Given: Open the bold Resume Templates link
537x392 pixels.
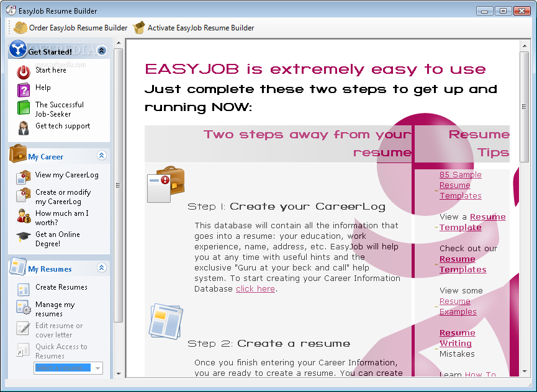Looking at the screenshot, I should coord(463,264).
